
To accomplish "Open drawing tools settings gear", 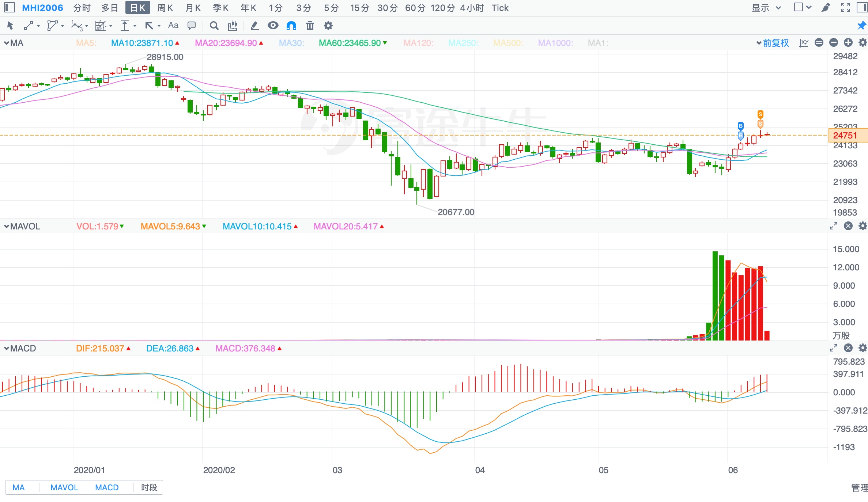I will [328, 26].
